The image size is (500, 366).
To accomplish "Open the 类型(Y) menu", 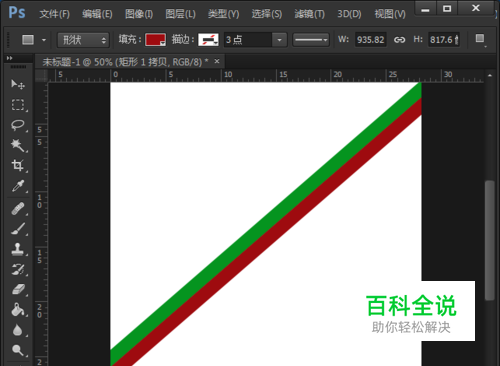I will [x=223, y=14].
